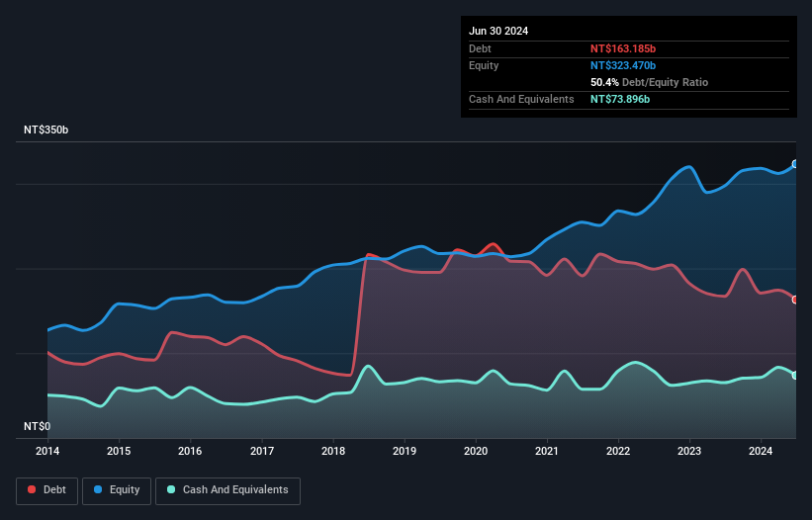812x520 pixels.
Task: Click the 2019 x-axis label
Action: tap(405, 451)
